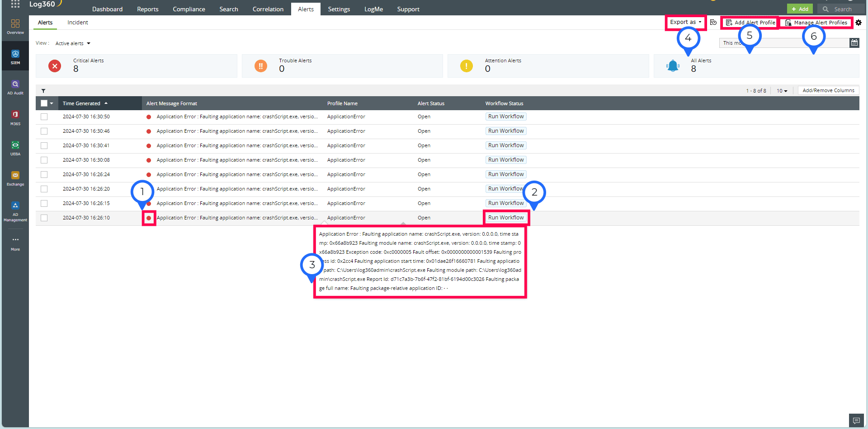868x429 pixels.
Task: Check the 16:30:50 alert row checkbox
Action: [x=44, y=117]
